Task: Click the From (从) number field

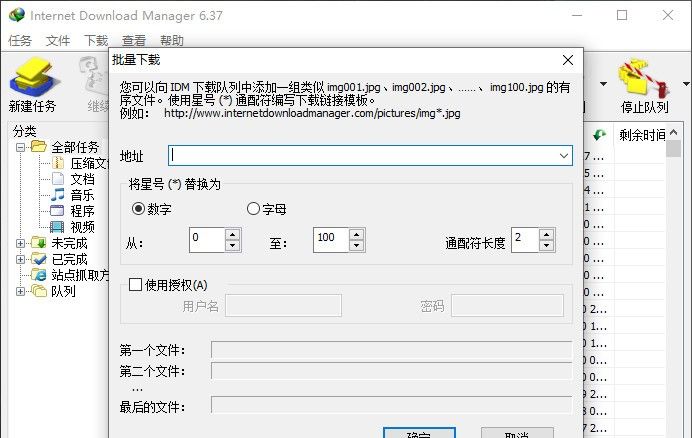Action: [x=207, y=240]
